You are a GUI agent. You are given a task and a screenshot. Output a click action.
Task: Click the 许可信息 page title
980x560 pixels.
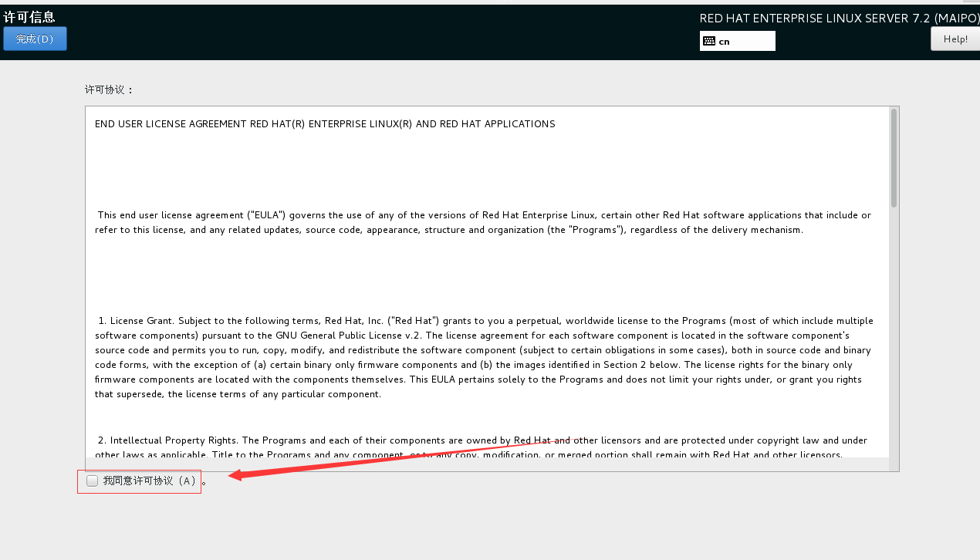point(29,17)
